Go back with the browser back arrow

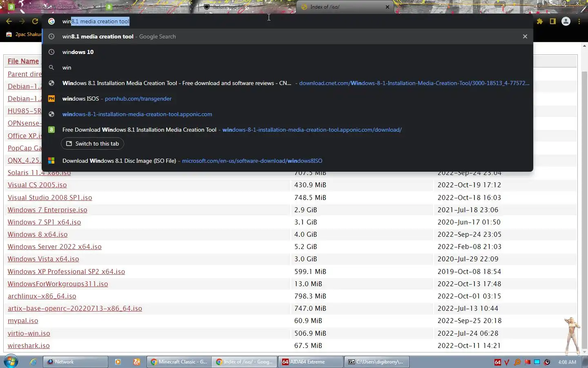point(9,21)
